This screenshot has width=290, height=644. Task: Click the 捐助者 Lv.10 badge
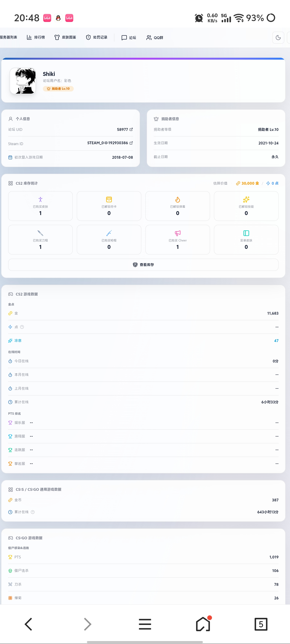(58, 89)
